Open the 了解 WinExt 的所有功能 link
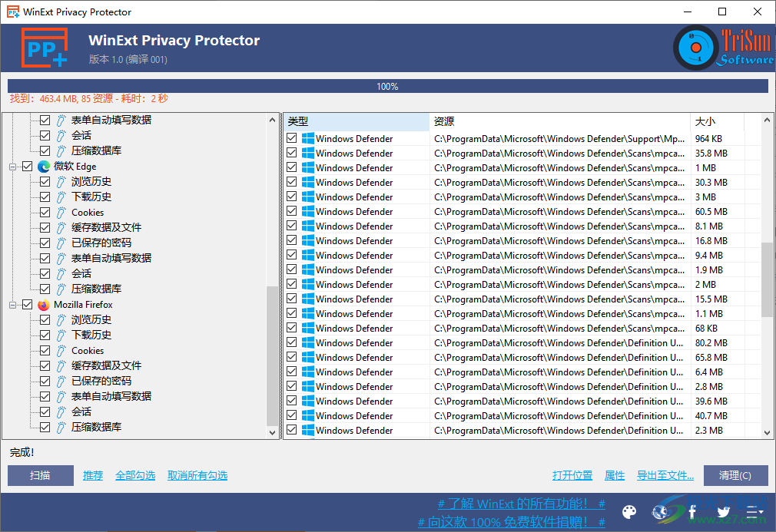 click(522, 504)
